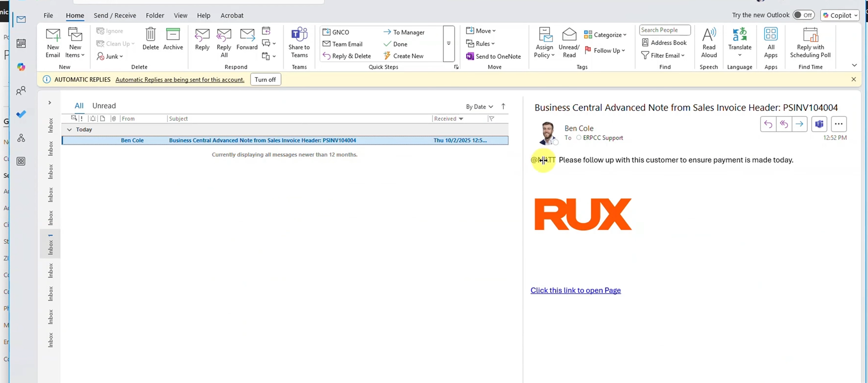Run the To Manager quick step
This screenshot has width=868, height=383.
point(404,32)
